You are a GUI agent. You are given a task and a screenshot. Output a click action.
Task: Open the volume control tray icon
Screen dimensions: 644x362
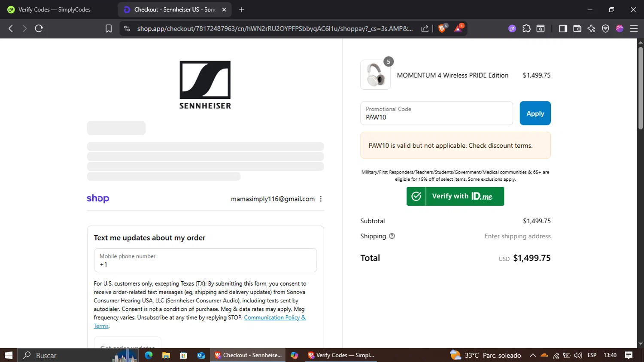[x=578, y=355]
